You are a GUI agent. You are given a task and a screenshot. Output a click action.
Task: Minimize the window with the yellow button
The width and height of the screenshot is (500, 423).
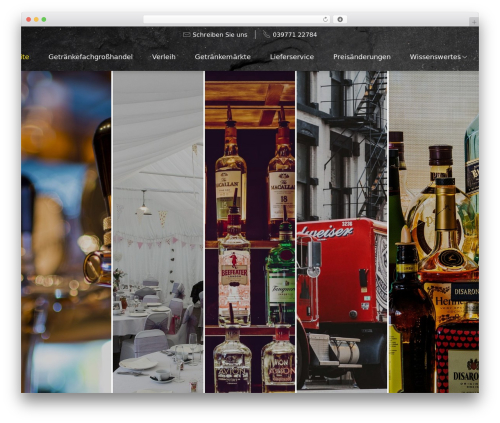point(36,20)
